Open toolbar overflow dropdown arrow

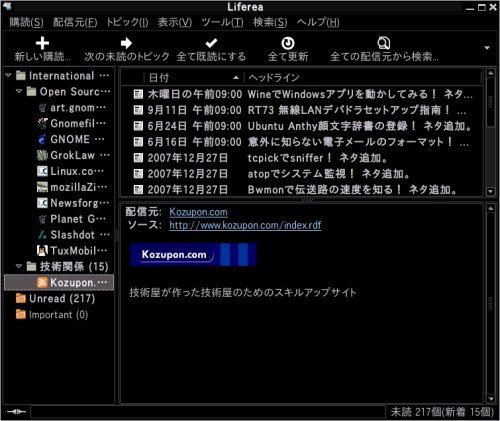coord(487,48)
